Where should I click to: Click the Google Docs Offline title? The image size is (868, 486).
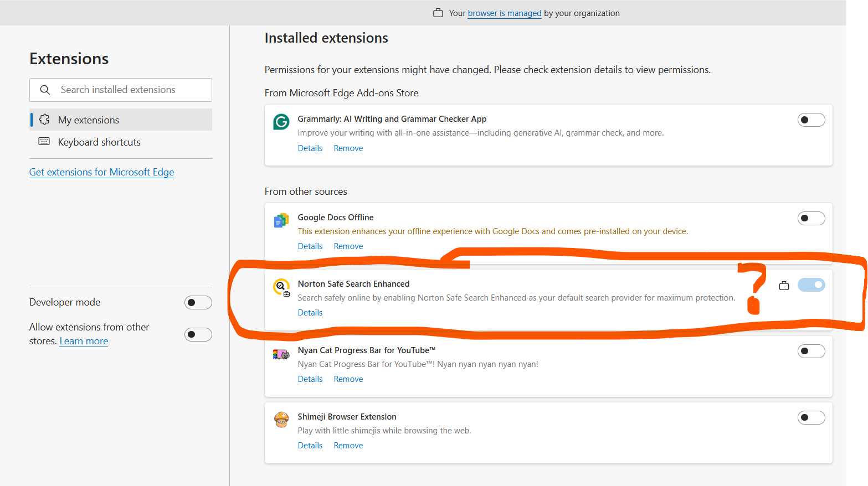[x=336, y=218]
